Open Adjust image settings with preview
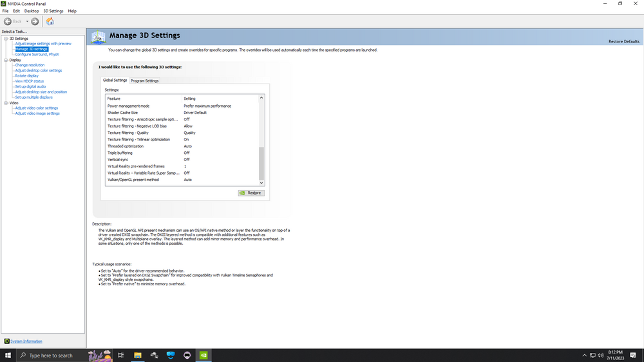Image resolution: width=644 pixels, height=362 pixels. pos(43,44)
